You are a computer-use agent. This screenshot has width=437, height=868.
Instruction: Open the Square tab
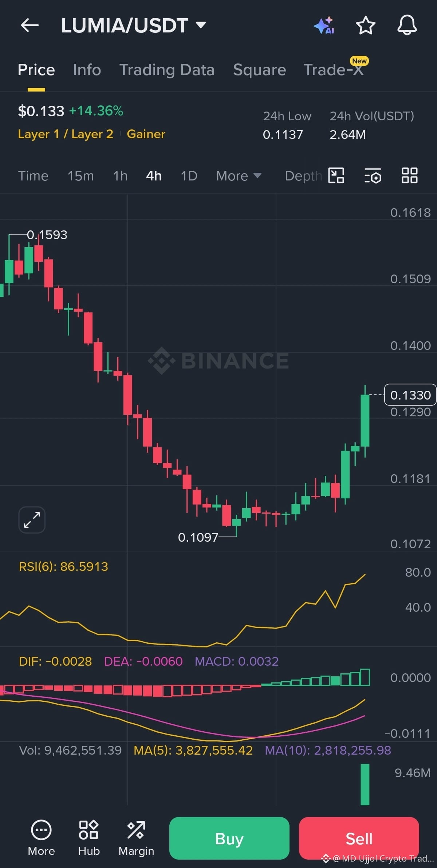coord(260,70)
